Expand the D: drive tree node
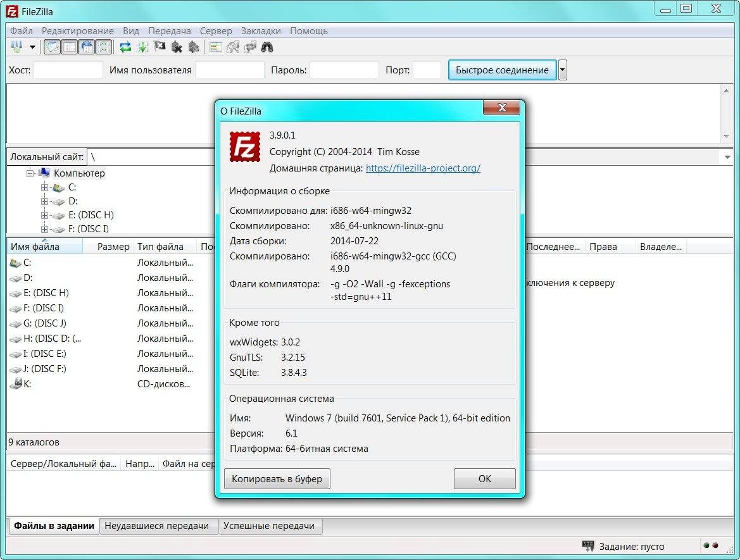The width and height of the screenshot is (740, 560). tap(44, 201)
